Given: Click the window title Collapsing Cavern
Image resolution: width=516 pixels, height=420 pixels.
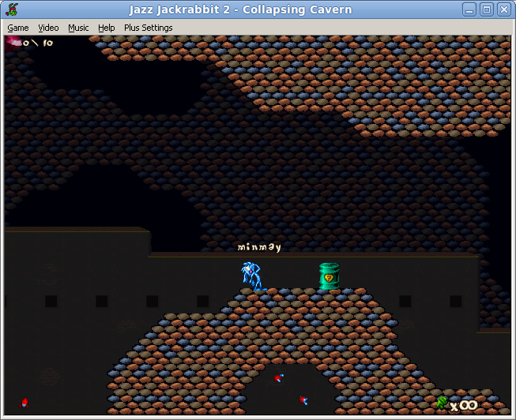Looking at the screenshot, I should click(297, 9).
